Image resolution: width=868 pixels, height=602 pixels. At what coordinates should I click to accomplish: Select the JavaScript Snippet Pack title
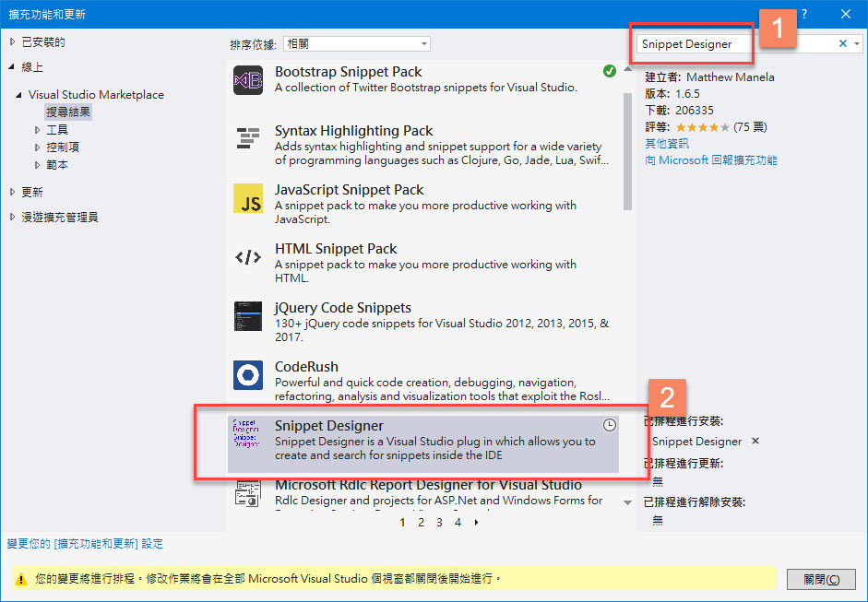click(x=350, y=190)
